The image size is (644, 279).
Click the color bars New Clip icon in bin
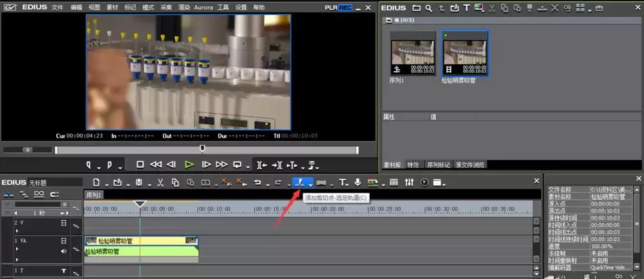click(x=478, y=7)
